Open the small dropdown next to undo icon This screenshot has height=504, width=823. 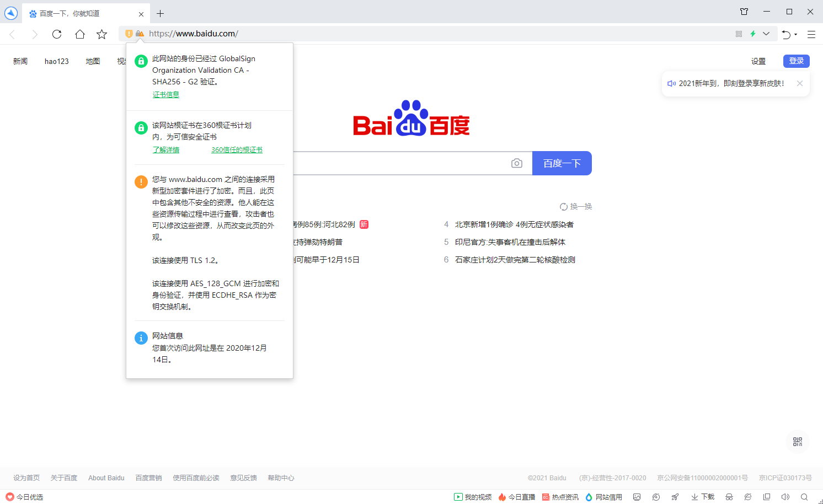click(x=796, y=34)
